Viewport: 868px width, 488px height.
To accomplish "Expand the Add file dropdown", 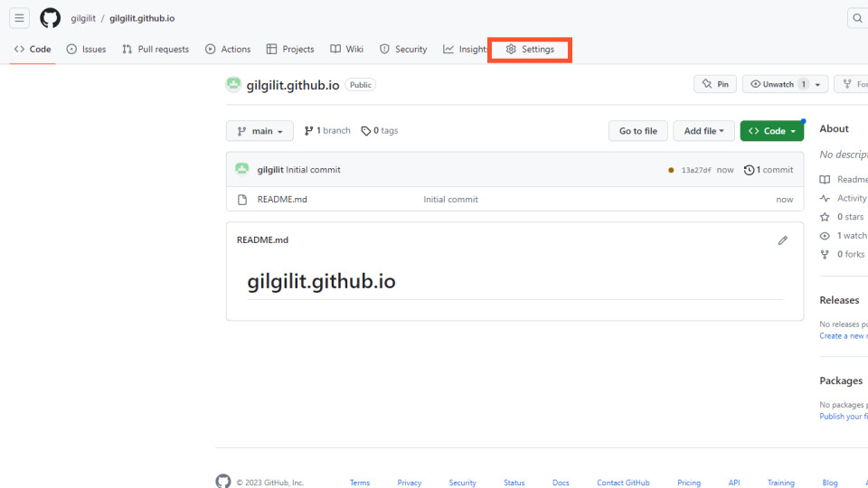I will pos(703,131).
